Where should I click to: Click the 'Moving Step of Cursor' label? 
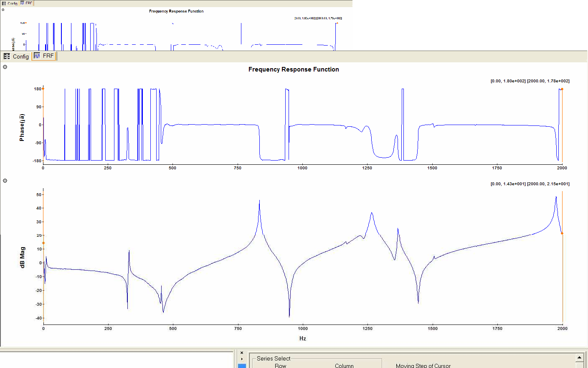[x=423, y=365]
